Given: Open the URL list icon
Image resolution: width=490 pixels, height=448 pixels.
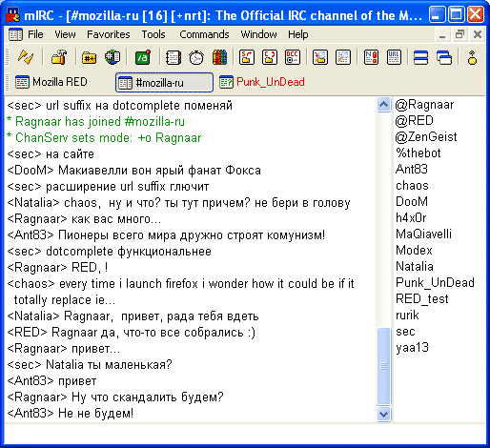Looking at the screenshot, I should click(x=394, y=57).
